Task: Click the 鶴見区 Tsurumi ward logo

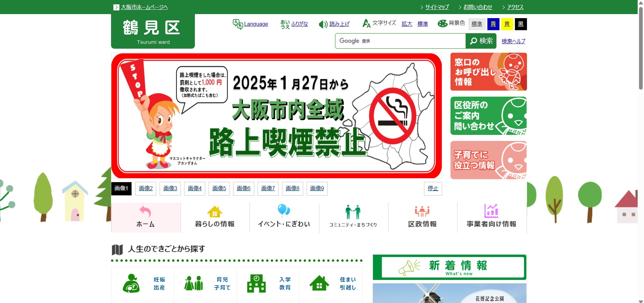Action: click(x=153, y=32)
